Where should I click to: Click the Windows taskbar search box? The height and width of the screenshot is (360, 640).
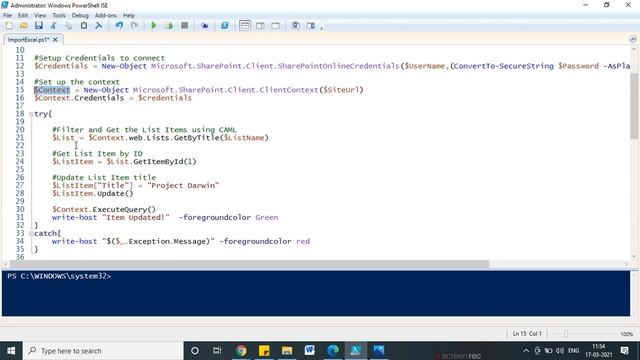(103, 351)
